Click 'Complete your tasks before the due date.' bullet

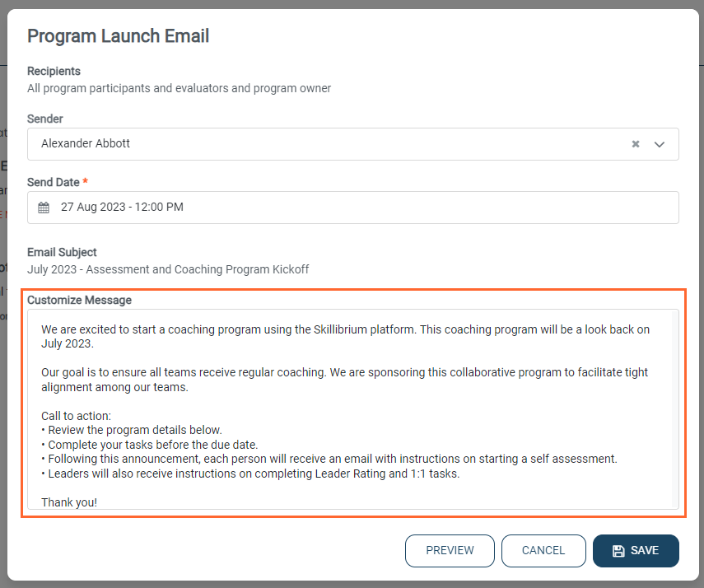[150, 445]
